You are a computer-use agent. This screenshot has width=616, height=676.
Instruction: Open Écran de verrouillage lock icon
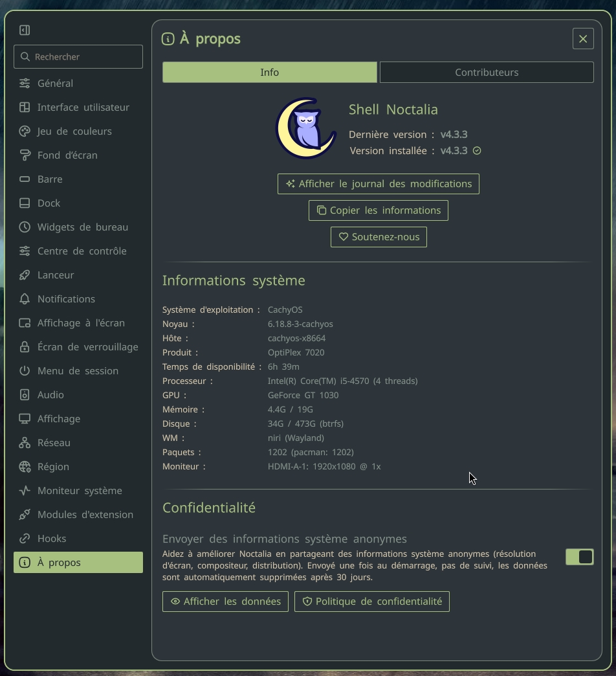coord(25,346)
